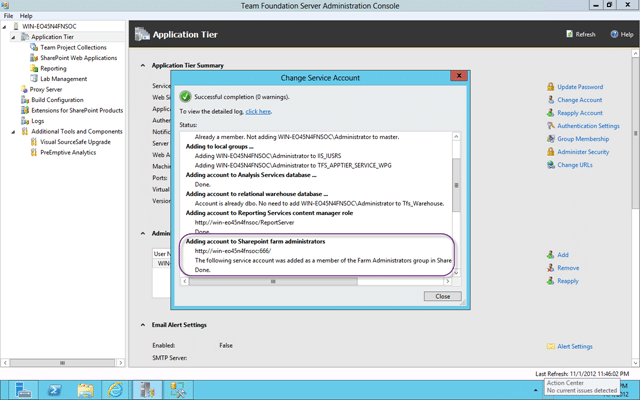This screenshot has height=400, width=640.
Task: Open PowerShell from the taskbar
Action: 55,390
